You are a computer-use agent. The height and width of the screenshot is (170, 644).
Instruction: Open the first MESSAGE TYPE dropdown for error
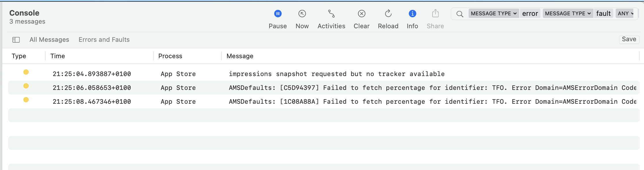click(x=493, y=14)
